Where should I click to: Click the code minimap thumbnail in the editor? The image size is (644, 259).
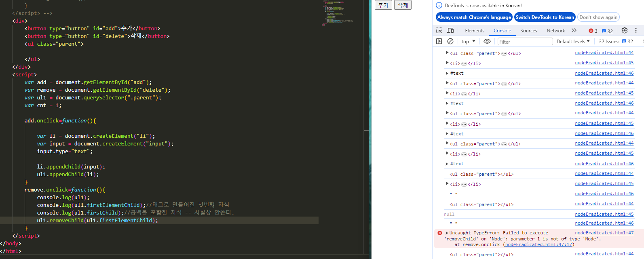click(x=338, y=13)
